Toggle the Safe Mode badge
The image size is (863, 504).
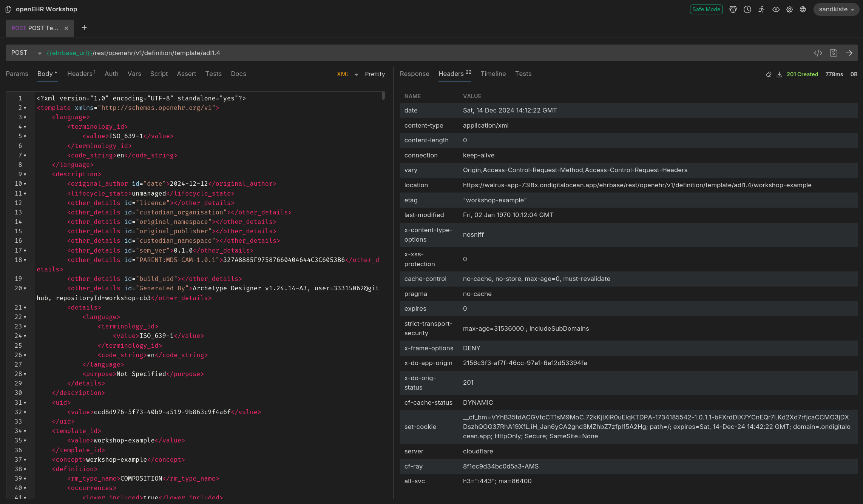click(706, 9)
